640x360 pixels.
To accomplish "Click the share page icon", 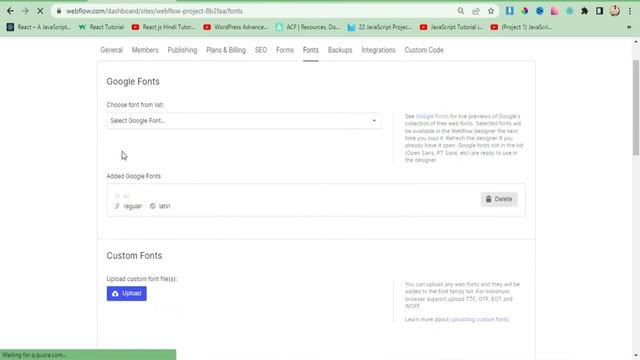I will click(x=476, y=11).
